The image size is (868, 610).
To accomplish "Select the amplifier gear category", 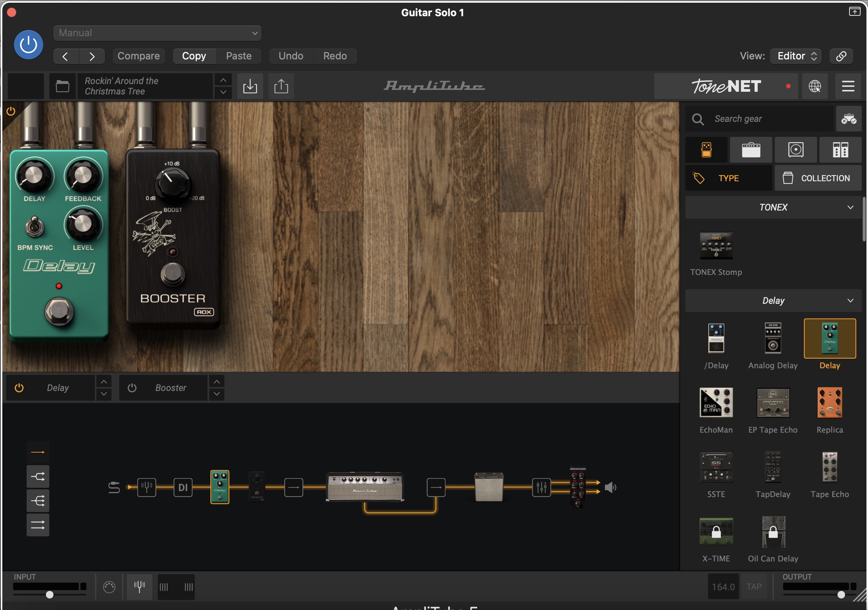I will 751,150.
